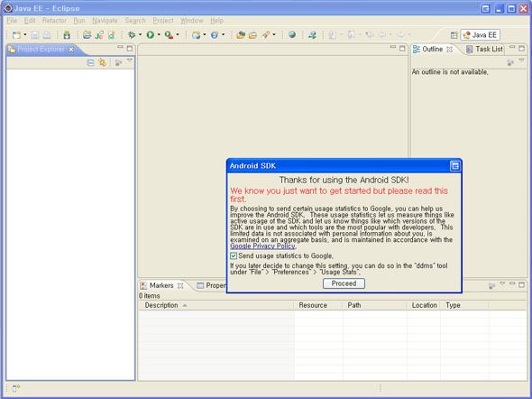Click the Print toolbar icon

coord(47,35)
